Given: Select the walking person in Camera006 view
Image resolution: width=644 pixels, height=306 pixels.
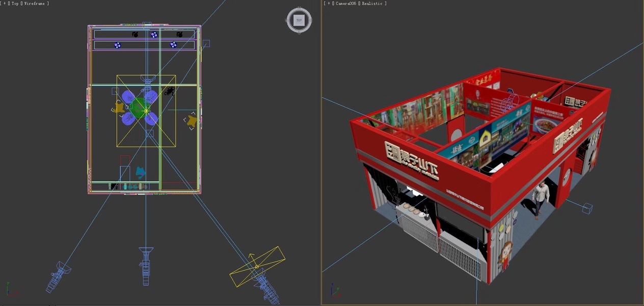Looking at the screenshot, I should pos(541,200).
